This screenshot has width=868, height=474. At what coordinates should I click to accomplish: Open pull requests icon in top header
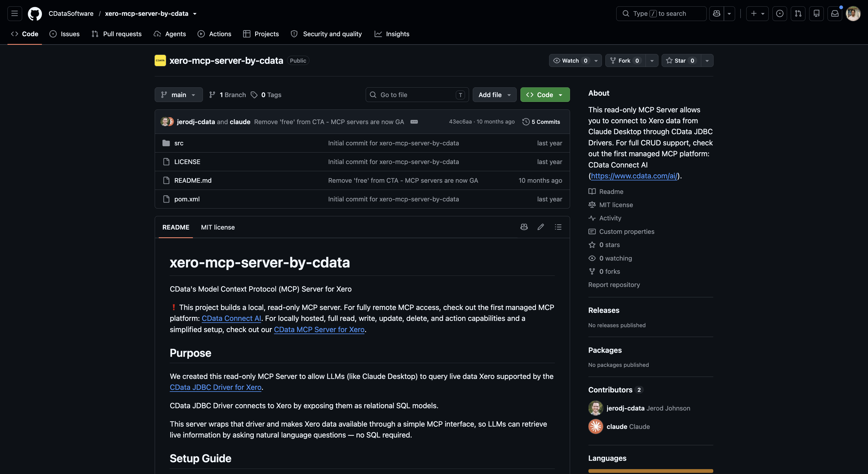point(798,14)
